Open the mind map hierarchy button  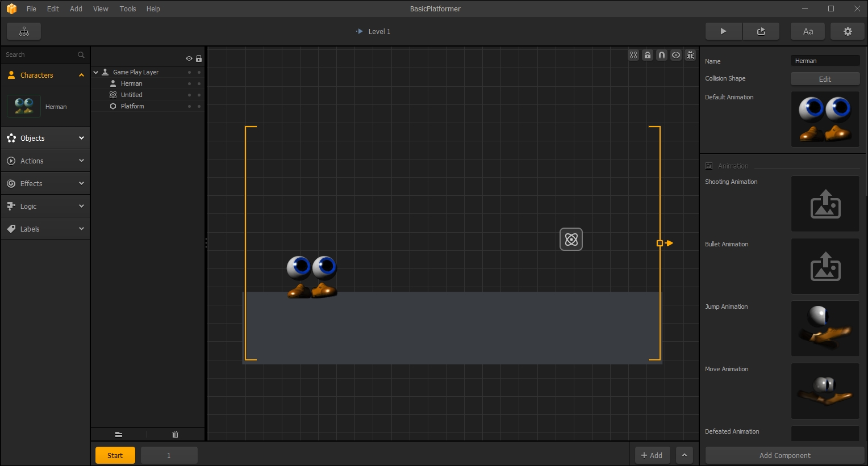point(24,31)
